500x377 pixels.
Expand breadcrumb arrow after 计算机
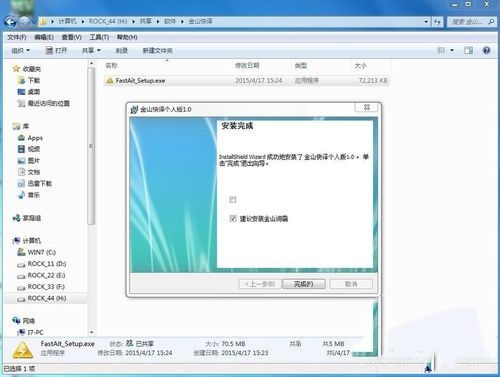83,21
